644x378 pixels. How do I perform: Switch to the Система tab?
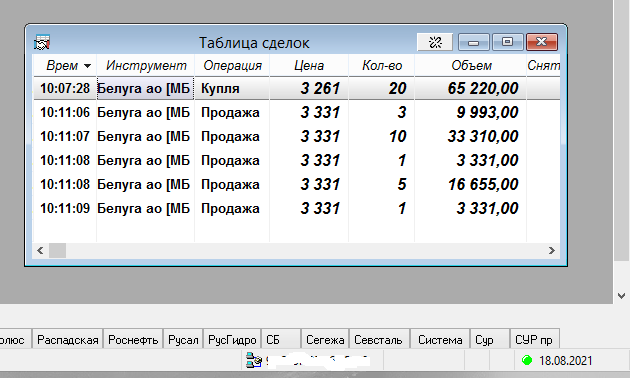440,340
